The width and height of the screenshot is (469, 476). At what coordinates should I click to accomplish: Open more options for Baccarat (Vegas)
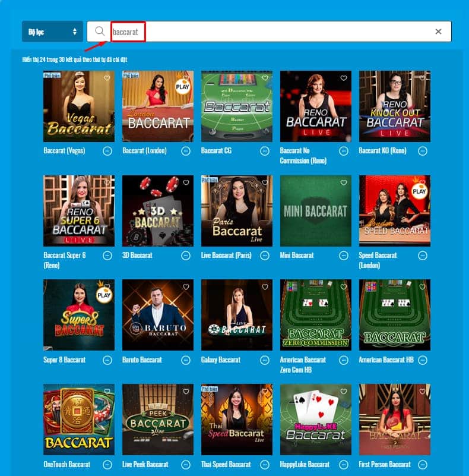[107, 151]
